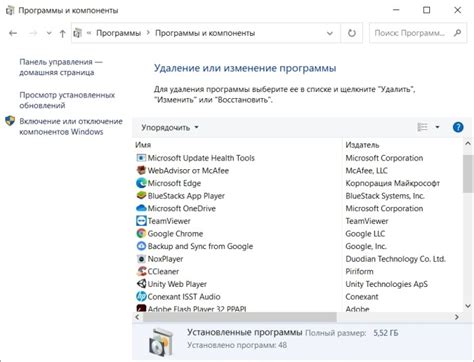The width and height of the screenshot is (474, 362).
Task: Click publisher Unity Technologies ApS
Action: tap(386, 284)
